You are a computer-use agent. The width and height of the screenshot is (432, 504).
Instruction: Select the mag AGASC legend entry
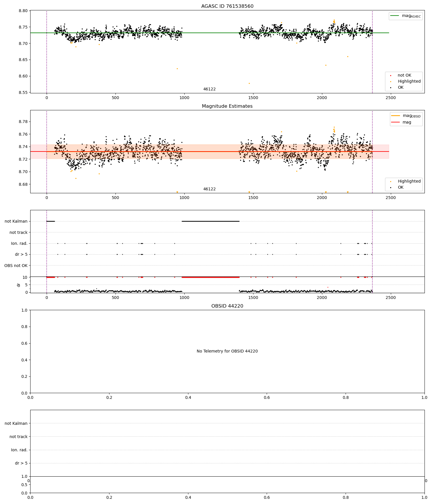pos(406,16)
